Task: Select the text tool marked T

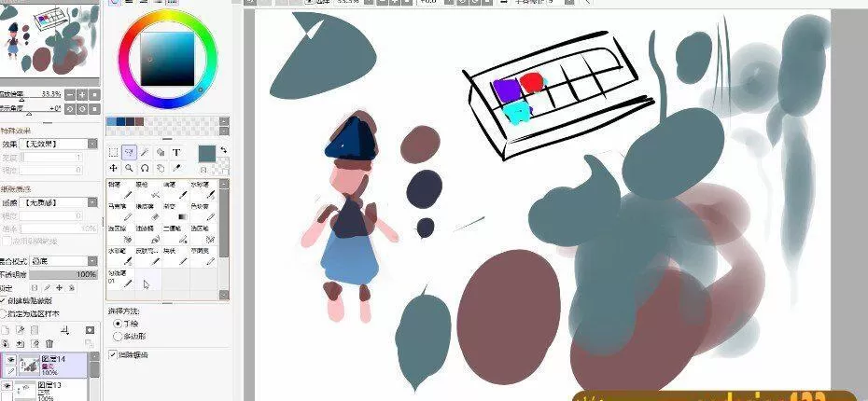Action: click(x=175, y=152)
